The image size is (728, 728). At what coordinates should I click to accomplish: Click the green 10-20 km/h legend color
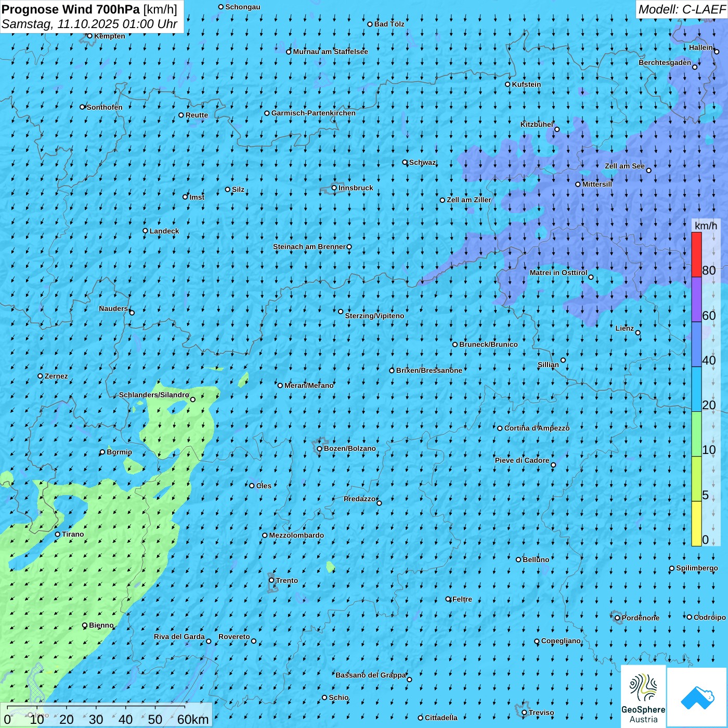[696, 434]
